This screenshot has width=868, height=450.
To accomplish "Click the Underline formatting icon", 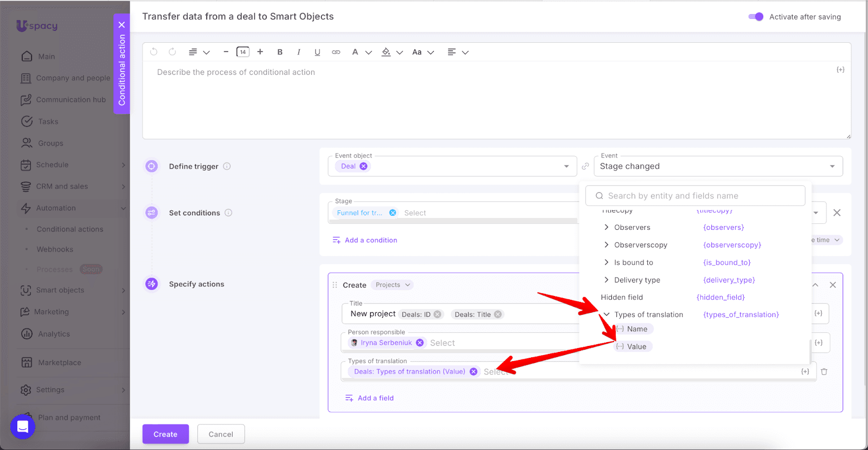I will click(317, 52).
